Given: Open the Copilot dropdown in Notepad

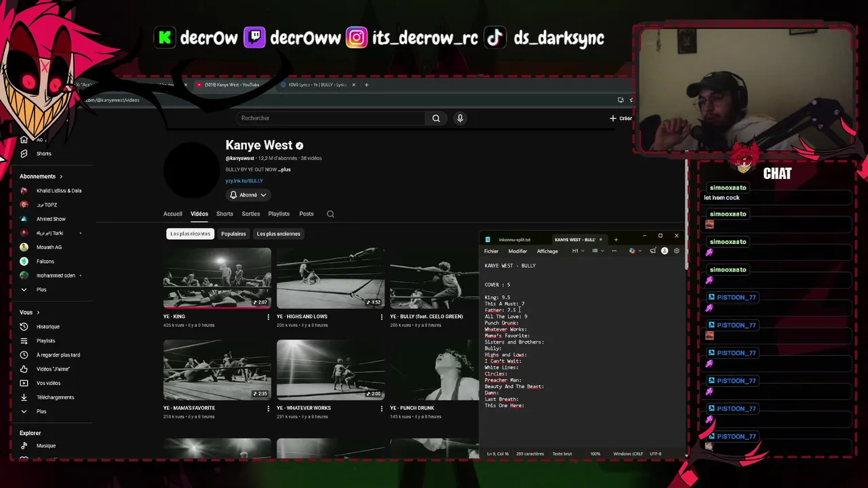Looking at the screenshot, I should pyautogui.click(x=635, y=251).
